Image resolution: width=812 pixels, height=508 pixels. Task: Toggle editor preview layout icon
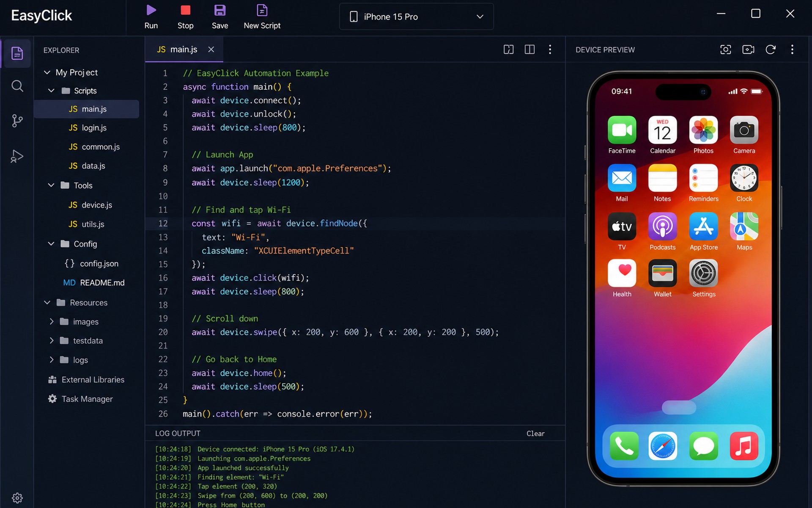[x=508, y=50]
